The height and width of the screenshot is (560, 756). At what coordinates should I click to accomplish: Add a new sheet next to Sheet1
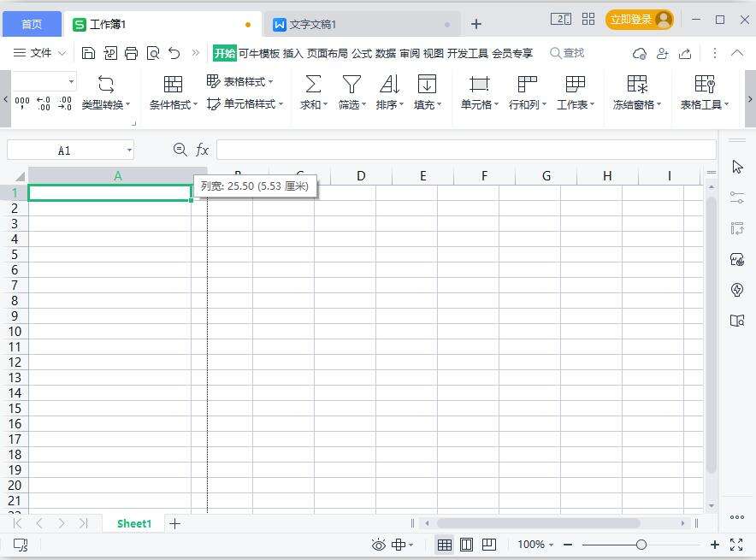pyautogui.click(x=174, y=523)
